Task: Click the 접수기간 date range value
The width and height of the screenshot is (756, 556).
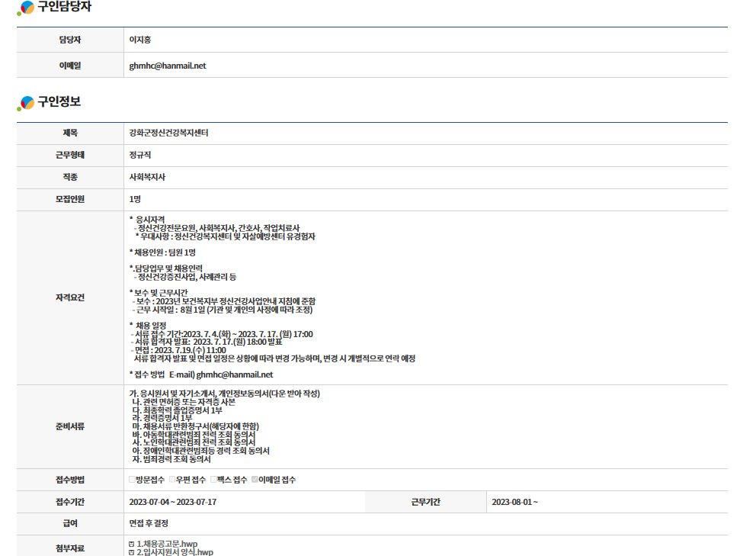Action: [173, 502]
